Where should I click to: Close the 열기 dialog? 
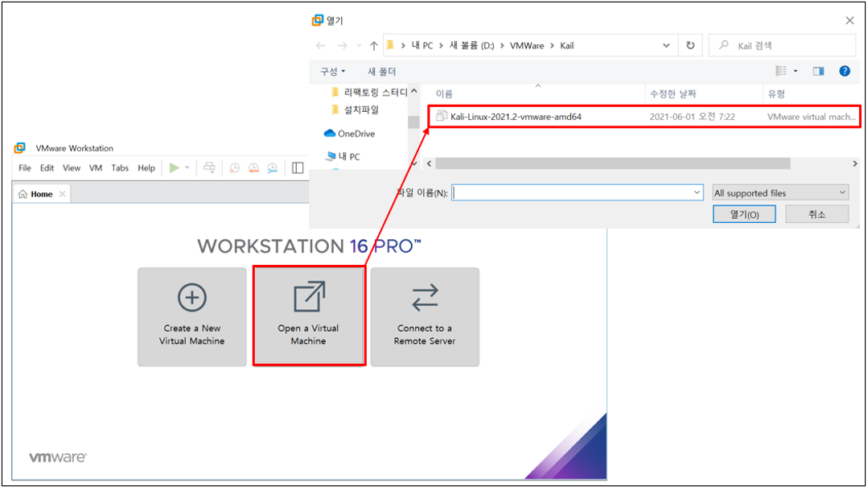849,20
